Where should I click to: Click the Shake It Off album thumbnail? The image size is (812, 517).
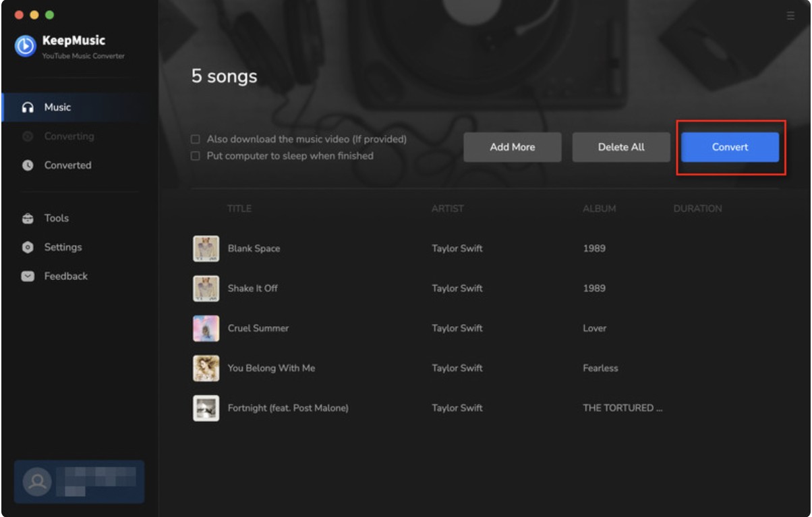coord(206,288)
